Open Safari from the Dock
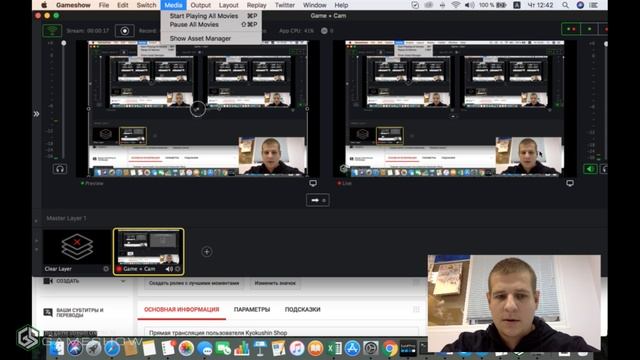 (x=112, y=349)
